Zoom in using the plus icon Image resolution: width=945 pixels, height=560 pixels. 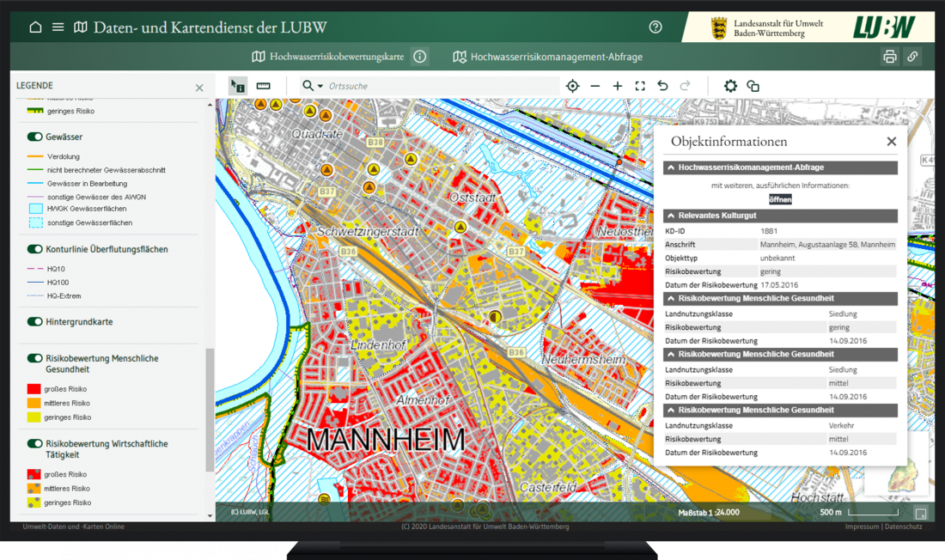(x=617, y=86)
